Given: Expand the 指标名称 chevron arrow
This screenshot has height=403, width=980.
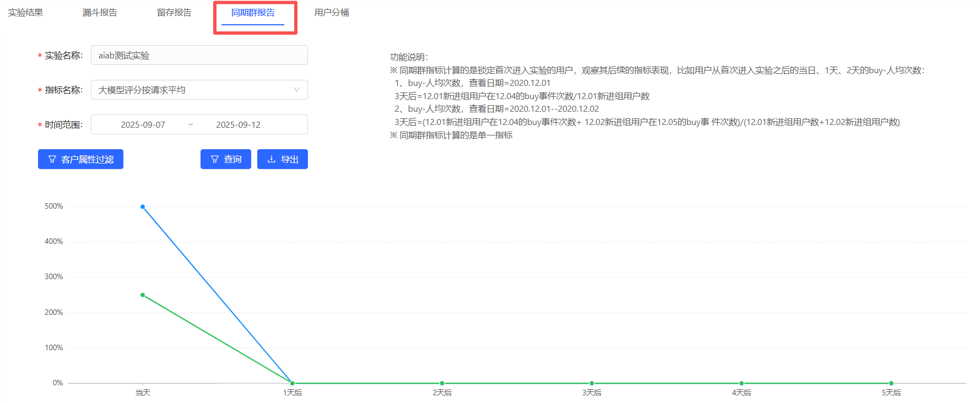Looking at the screenshot, I should [x=297, y=90].
